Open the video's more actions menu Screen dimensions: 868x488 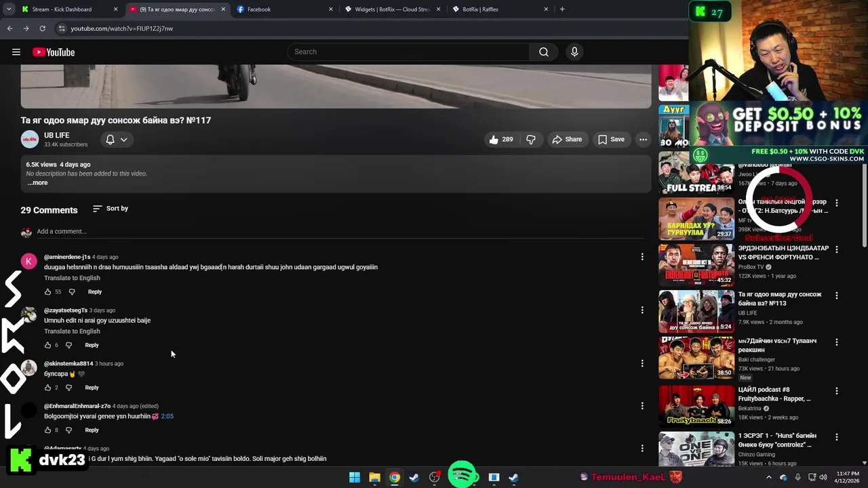(x=643, y=140)
